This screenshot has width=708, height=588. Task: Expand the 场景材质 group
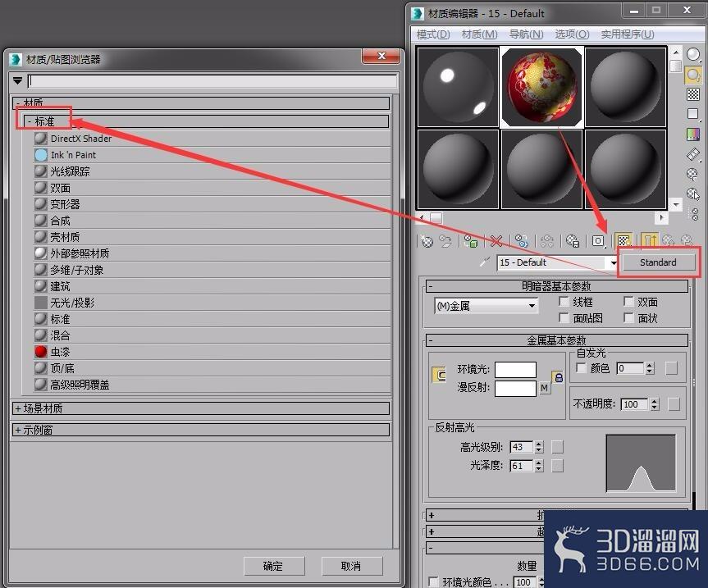tap(17, 408)
